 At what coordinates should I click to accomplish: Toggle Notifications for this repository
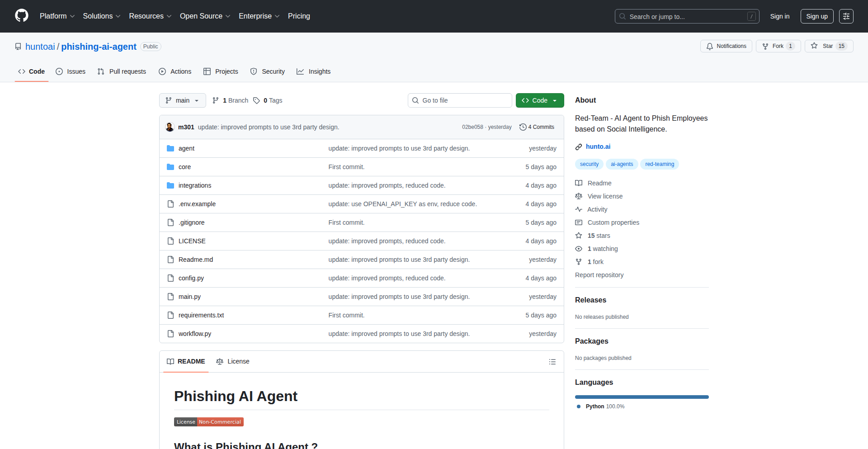pos(726,46)
